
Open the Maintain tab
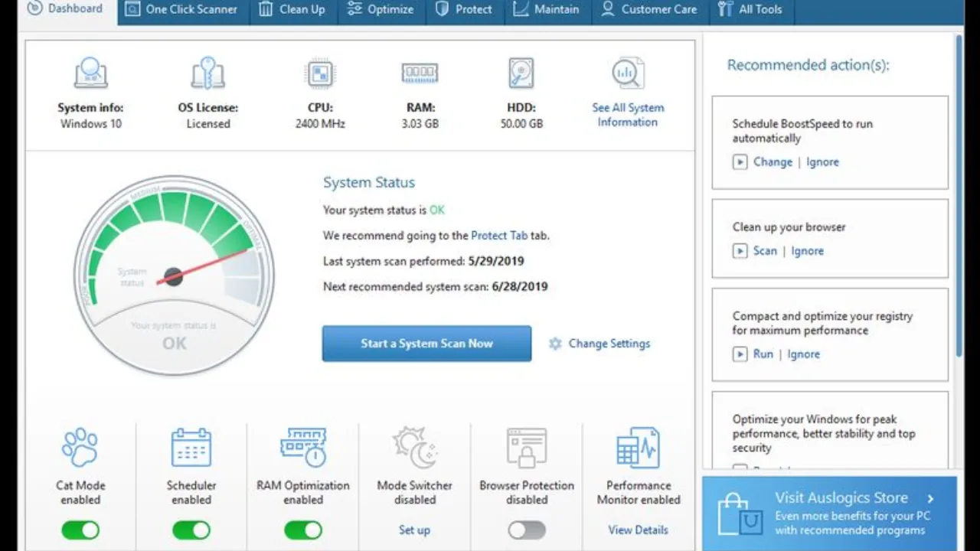(x=547, y=11)
